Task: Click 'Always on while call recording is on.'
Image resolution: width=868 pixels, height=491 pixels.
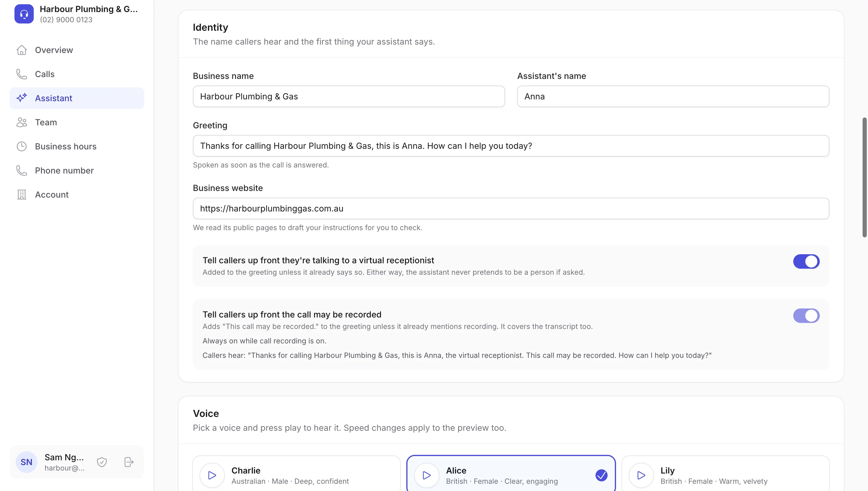Action: pyautogui.click(x=265, y=341)
